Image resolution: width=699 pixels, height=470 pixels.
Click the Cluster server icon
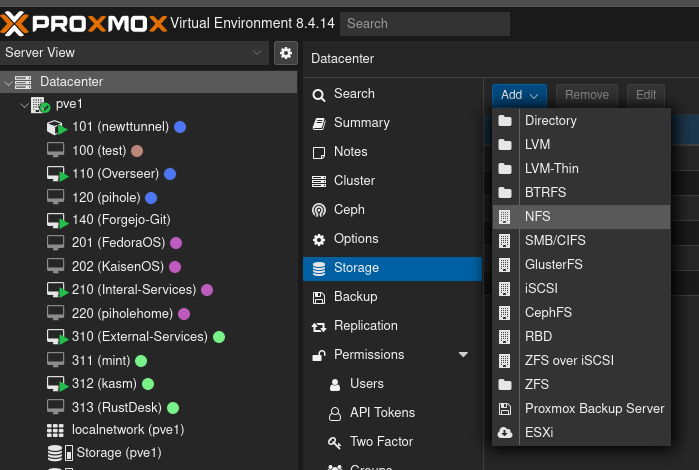tap(319, 181)
